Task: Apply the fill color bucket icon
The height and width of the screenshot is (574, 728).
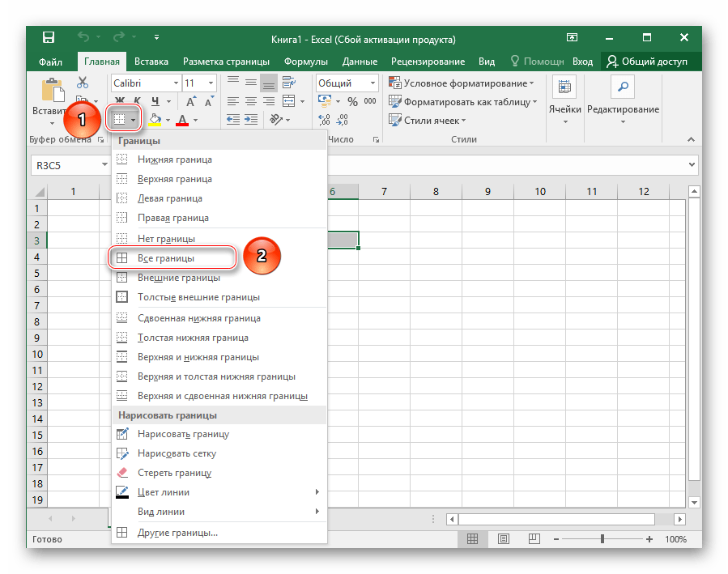Action: [x=155, y=120]
